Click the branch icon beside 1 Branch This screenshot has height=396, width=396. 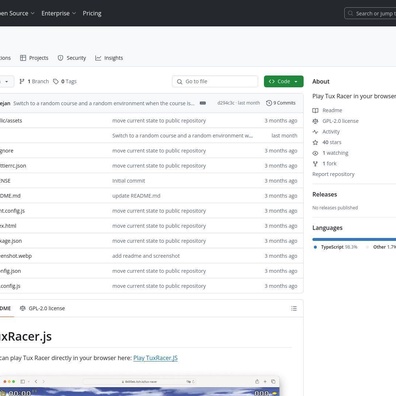[22, 81]
